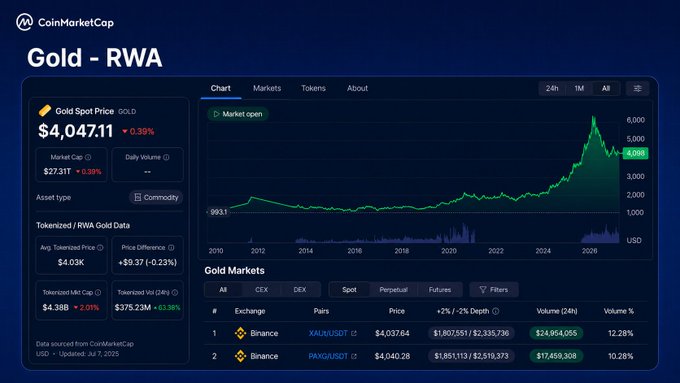The width and height of the screenshot is (680, 383).
Task: Click the Updated: Jul 7, 2025 note
Action: click(89, 354)
